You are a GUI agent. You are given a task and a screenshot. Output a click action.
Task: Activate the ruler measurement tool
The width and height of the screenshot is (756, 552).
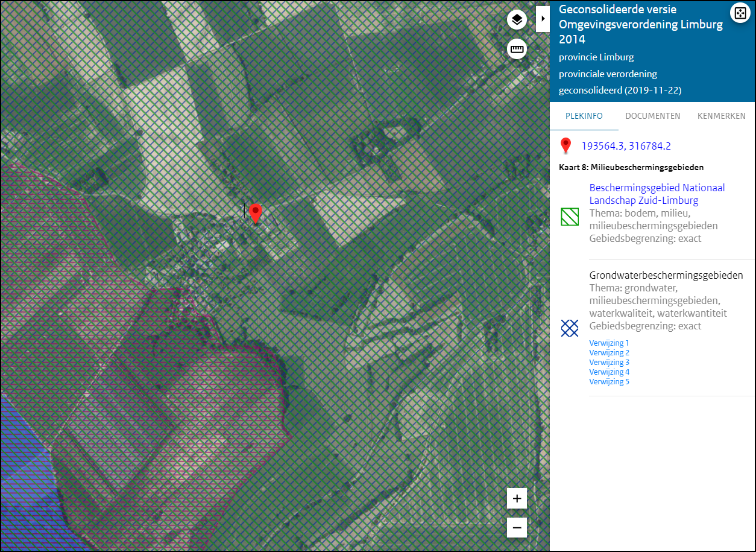[517, 49]
